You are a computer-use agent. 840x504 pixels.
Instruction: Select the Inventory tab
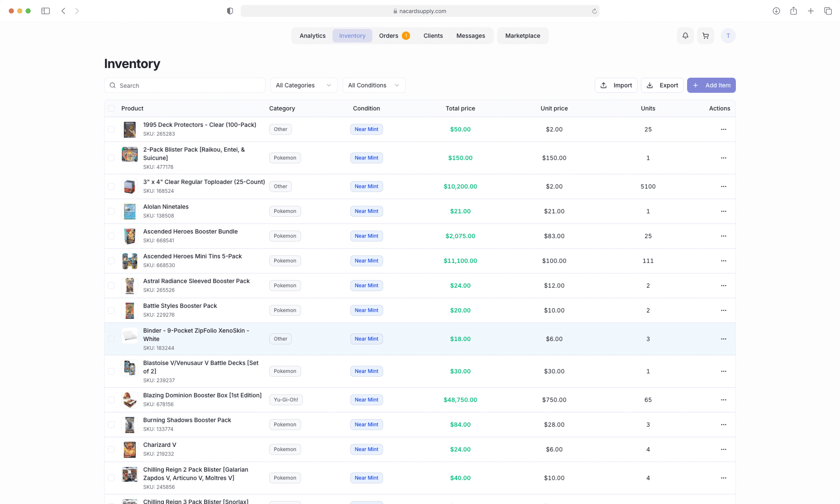tap(352, 36)
